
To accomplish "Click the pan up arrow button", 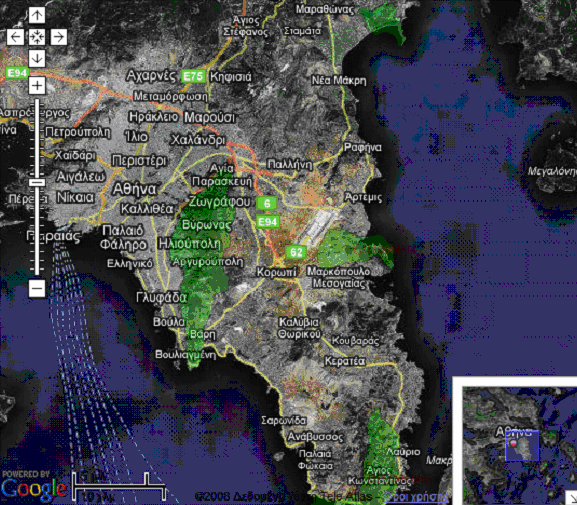I will pyautogui.click(x=37, y=15).
